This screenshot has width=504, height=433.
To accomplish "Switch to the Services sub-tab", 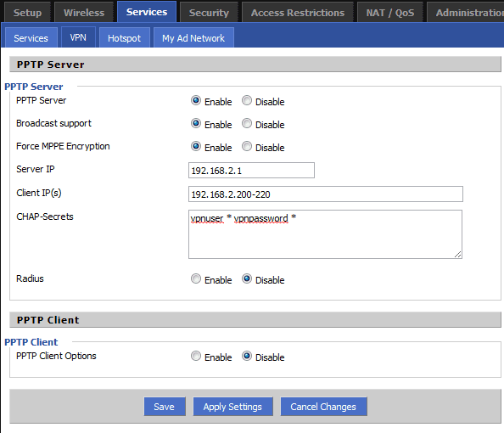I will tap(31, 38).
